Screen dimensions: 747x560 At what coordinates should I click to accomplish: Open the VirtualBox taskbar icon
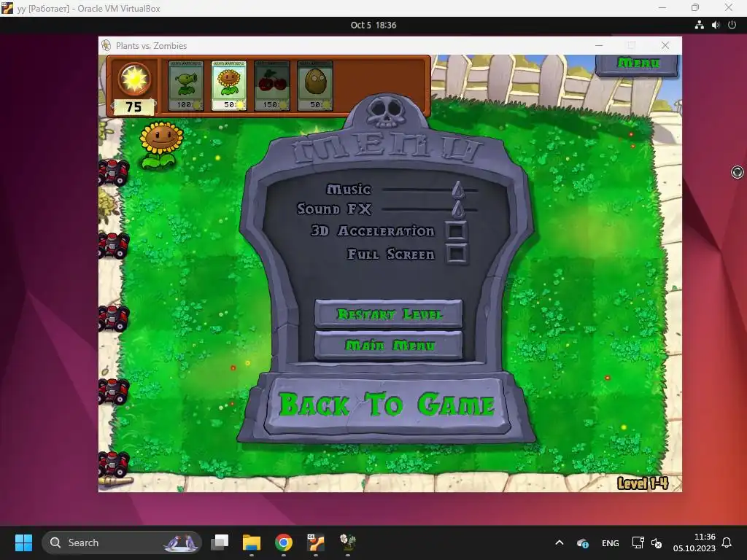tap(315, 542)
